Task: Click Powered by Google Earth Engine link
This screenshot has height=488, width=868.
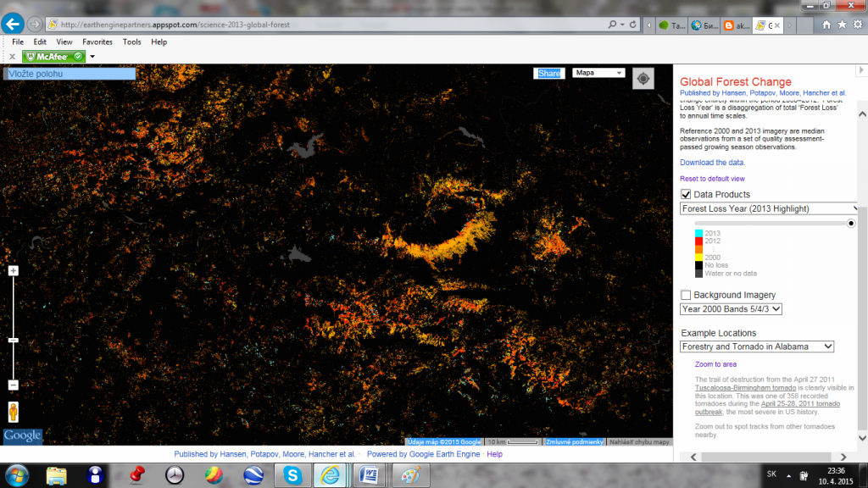Action: tap(423, 454)
